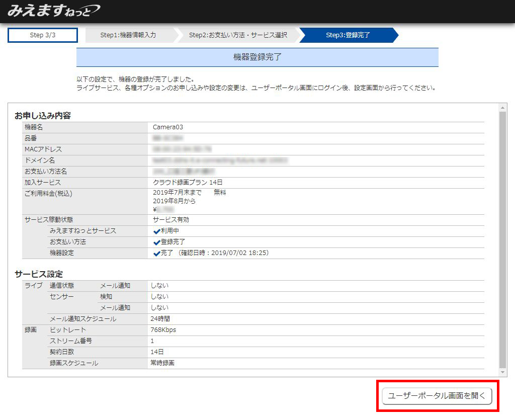Select the Step2:お支払い方法・サービス選択 step

click(x=238, y=35)
